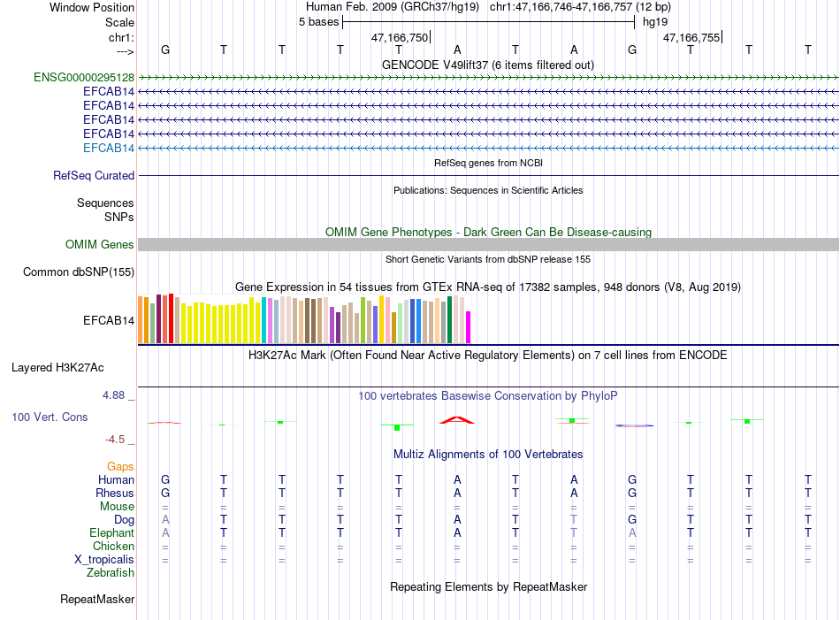Open the Common dbSNP(155) track label

point(79,272)
